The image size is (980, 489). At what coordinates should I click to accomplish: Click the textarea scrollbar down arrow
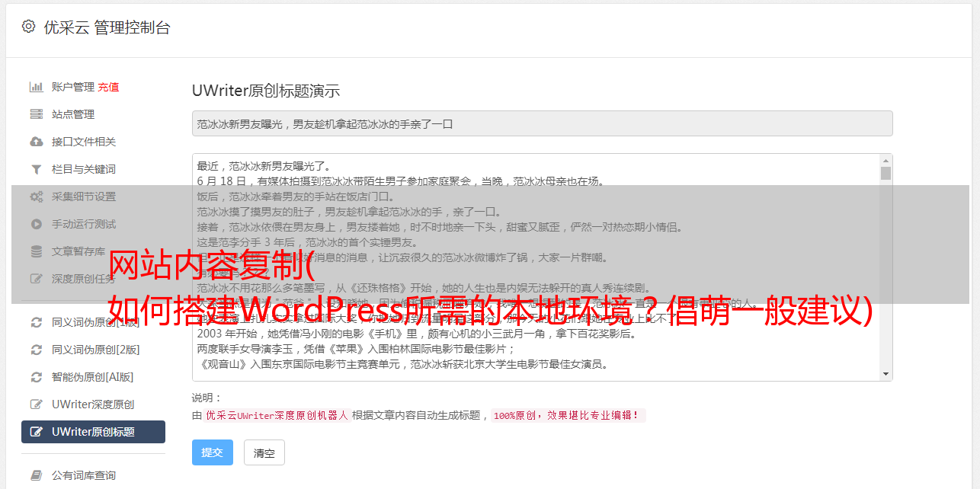click(886, 374)
